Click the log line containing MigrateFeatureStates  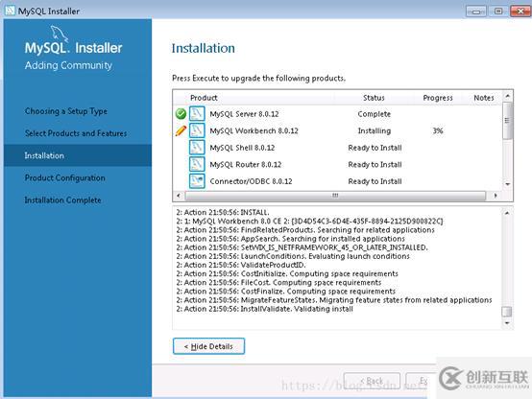pyautogui.click(x=334, y=300)
